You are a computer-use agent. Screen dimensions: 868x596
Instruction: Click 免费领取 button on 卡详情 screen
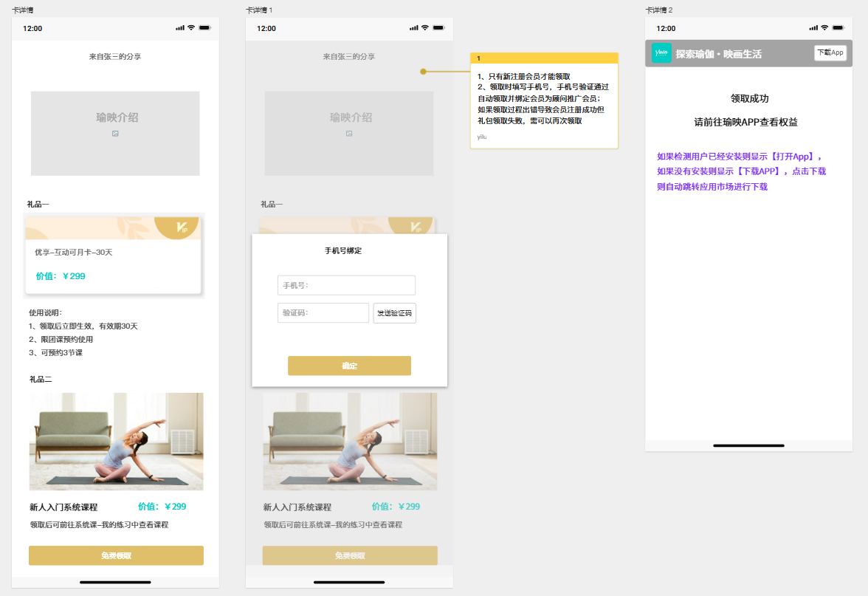click(x=115, y=555)
